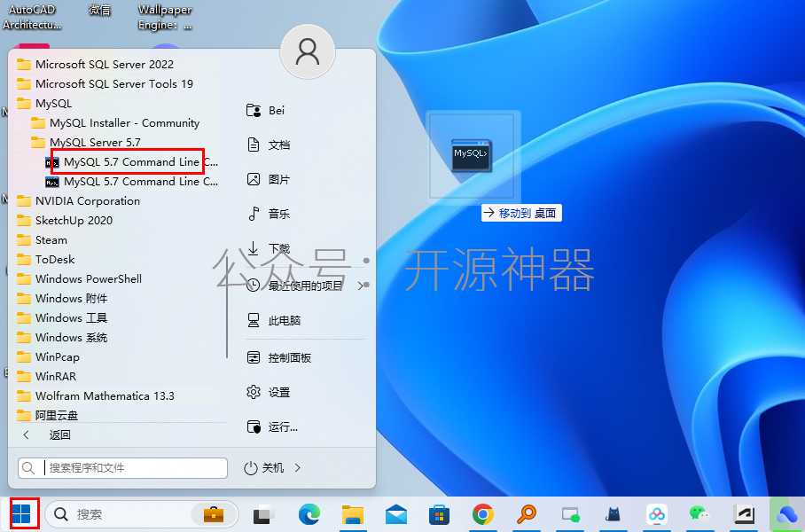The width and height of the screenshot is (805, 532).
Task: Open the Bei user folder
Action: pos(266,111)
